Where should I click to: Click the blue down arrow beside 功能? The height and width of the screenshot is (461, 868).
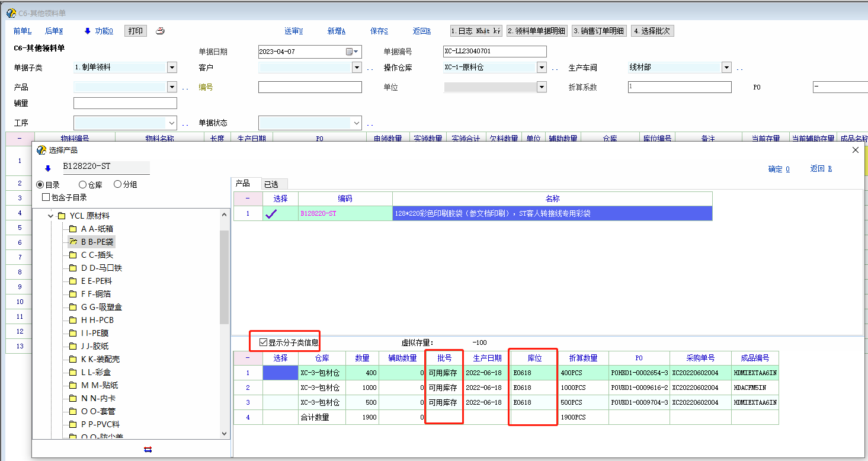(x=87, y=31)
